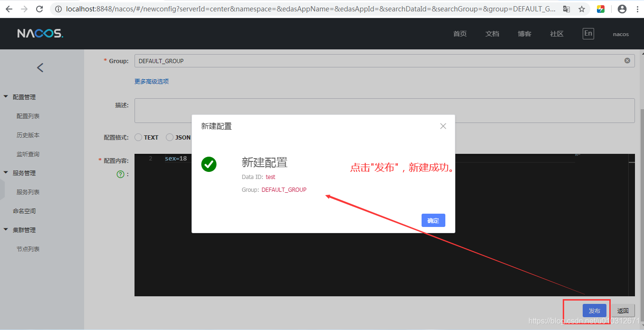644x330 pixels.
Task: Go back with the browser back arrow
Action: point(10,9)
